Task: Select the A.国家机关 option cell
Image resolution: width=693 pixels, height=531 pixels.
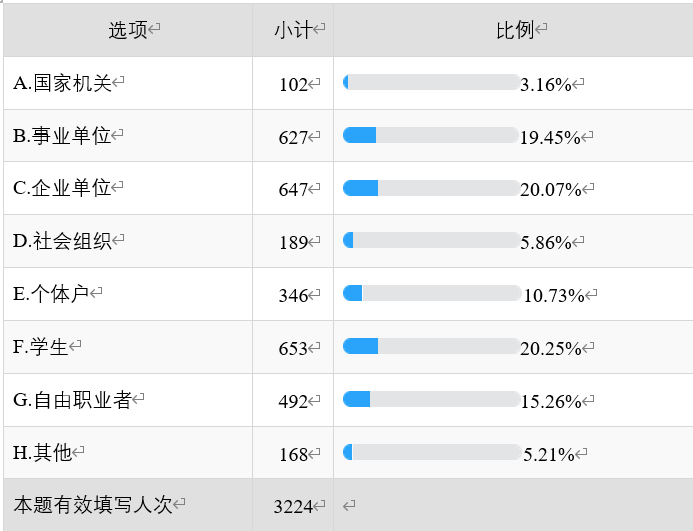Action: (128, 83)
